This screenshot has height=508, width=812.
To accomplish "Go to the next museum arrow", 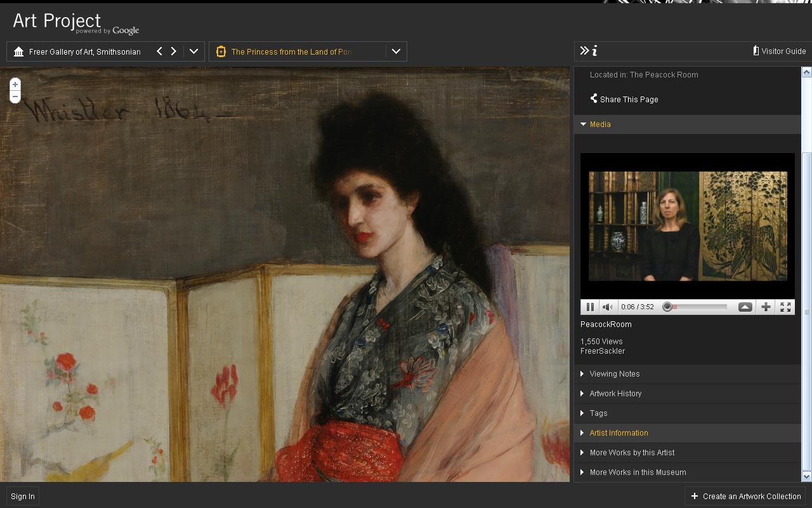I will coord(174,51).
